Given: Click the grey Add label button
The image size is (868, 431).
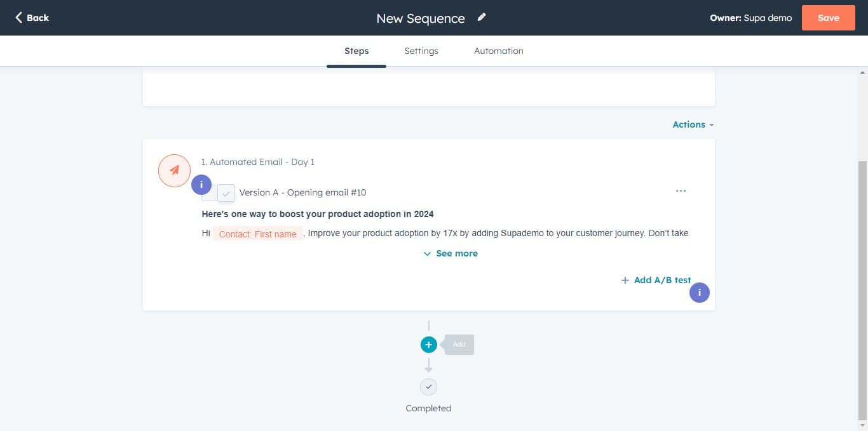Looking at the screenshot, I should [x=459, y=345].
